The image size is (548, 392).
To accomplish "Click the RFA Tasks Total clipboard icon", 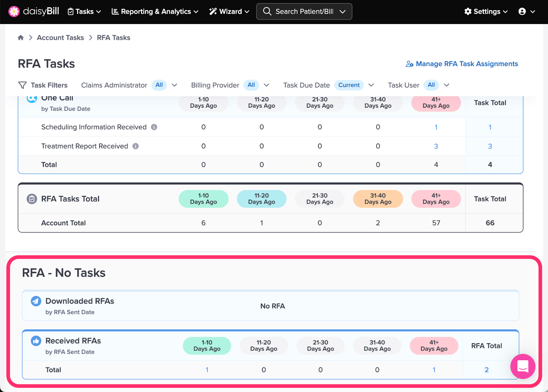I will [x=32, y=199].
